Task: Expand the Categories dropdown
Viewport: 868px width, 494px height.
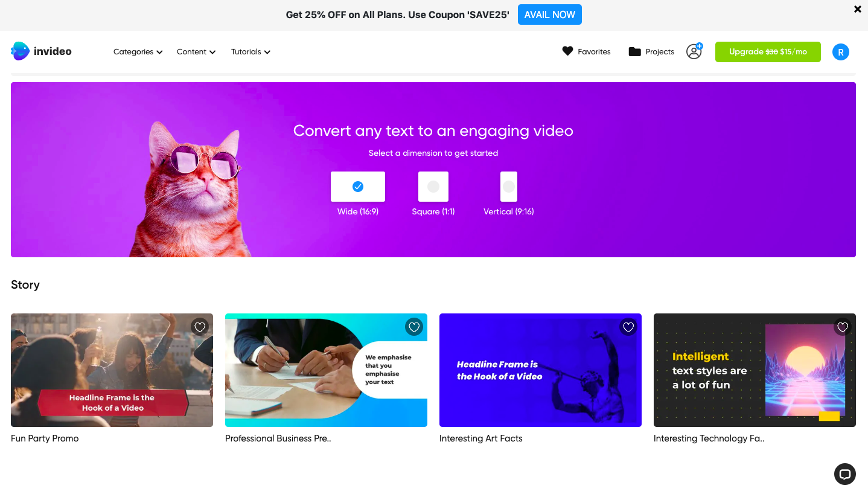Action: tap(138, 52)
